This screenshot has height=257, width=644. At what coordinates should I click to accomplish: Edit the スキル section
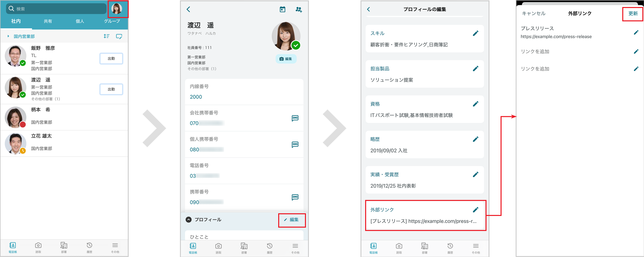click(x=475, y=33)
